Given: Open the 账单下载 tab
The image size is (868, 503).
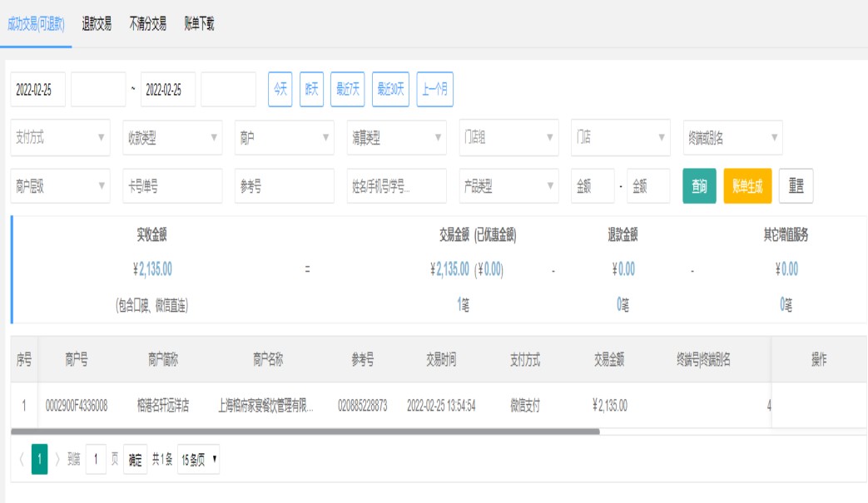Looking at the screenshot, I should coord(200,24).
